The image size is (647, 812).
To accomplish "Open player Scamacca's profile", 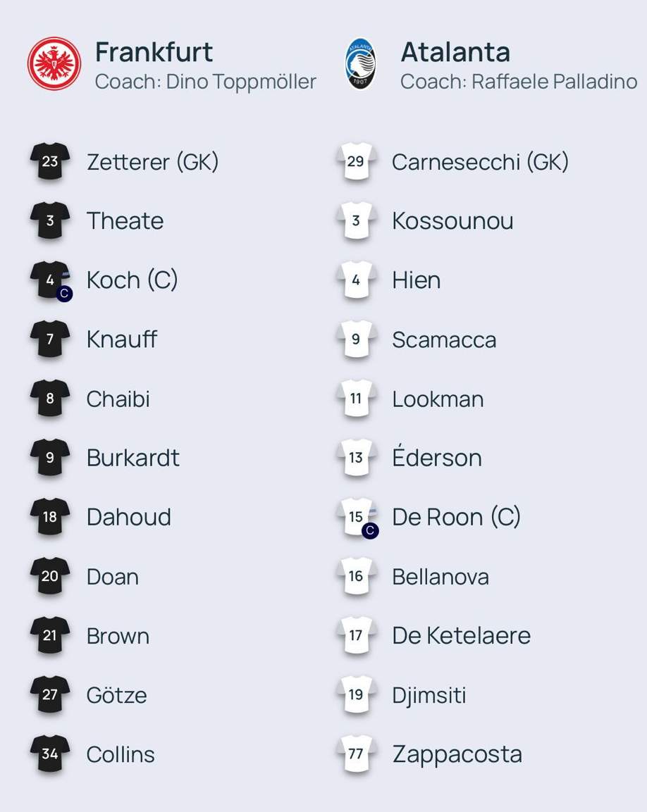I will coord(444,340).
